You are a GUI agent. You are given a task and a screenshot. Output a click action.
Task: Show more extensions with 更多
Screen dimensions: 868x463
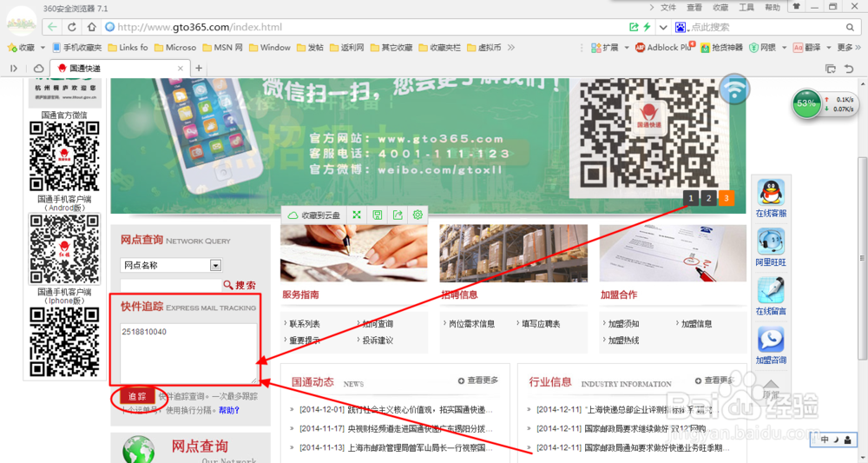pyautogui.click(x=849, y=48)
